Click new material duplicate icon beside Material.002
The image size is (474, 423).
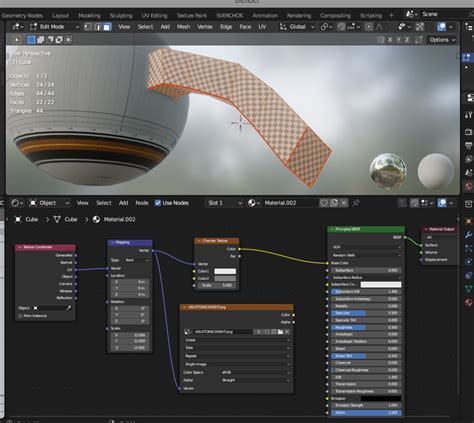coord(334,203)
